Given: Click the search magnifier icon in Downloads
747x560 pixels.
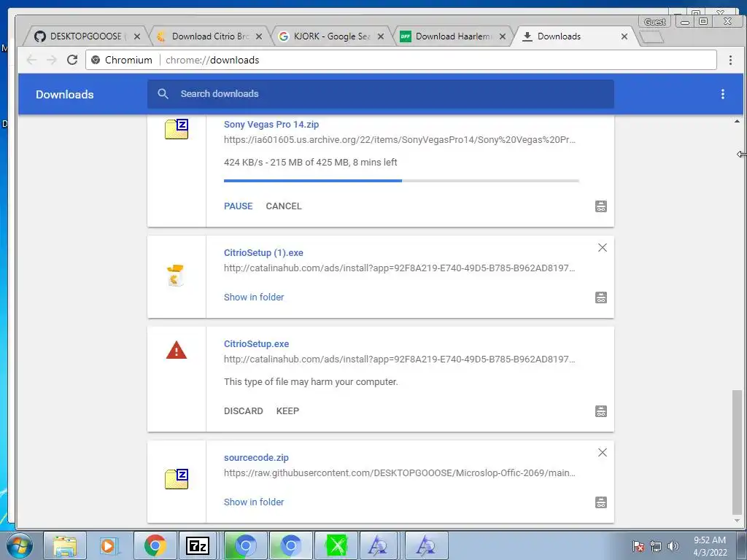Looking at the screenshot, I should coord(163,94).
